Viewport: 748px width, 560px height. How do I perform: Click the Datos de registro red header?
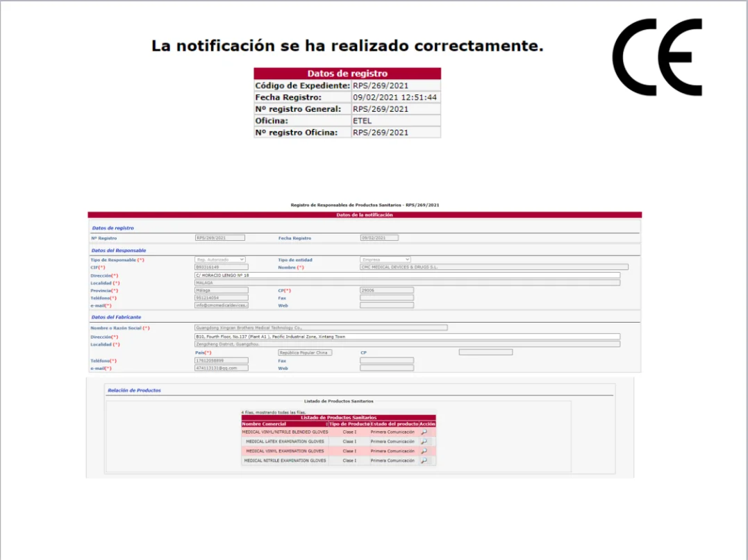click(347, 73)
